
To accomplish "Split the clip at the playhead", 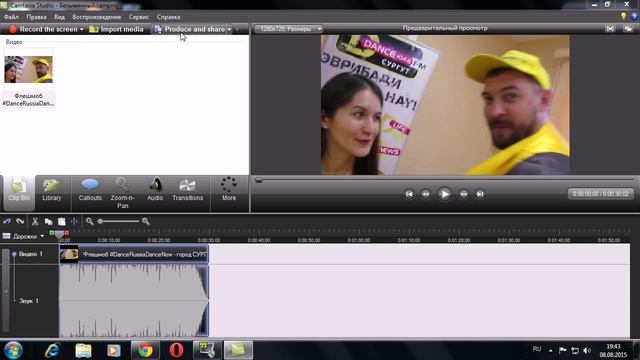I will pyautogui.click(x=74, y=221).
